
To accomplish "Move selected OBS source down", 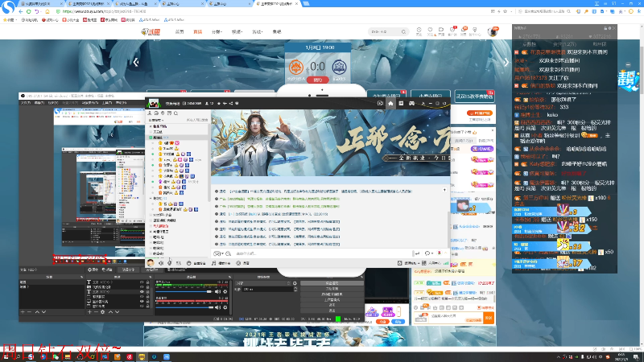I will click(117, 312).
